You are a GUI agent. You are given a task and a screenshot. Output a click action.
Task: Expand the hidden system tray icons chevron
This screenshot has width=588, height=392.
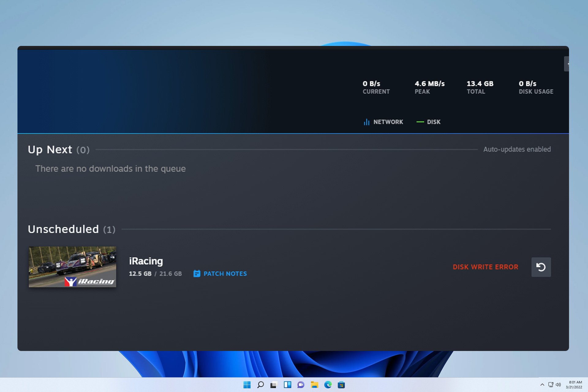coord(542,385)
